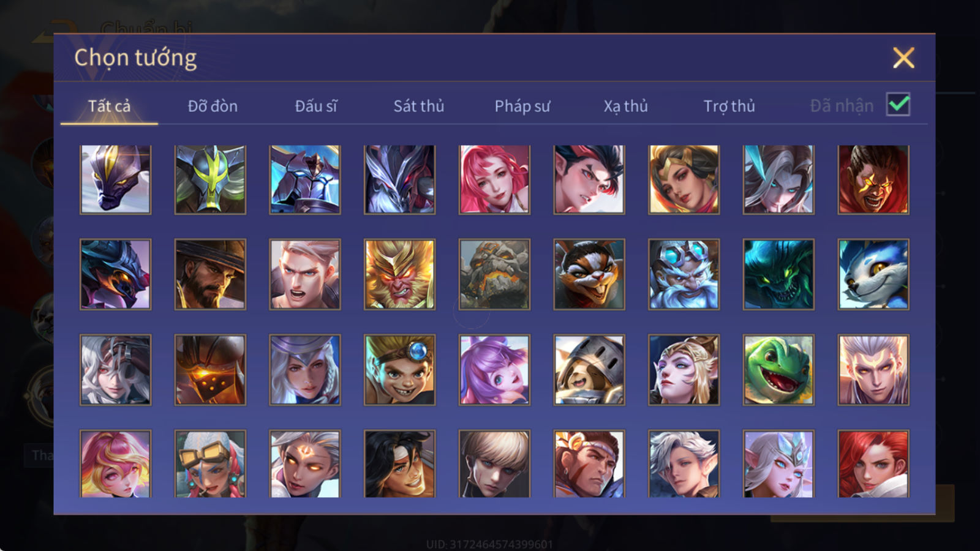This screenshot has height=551, width=980.
Task: Switch to the Xạ thủ tab
Action: pos(625,106)
